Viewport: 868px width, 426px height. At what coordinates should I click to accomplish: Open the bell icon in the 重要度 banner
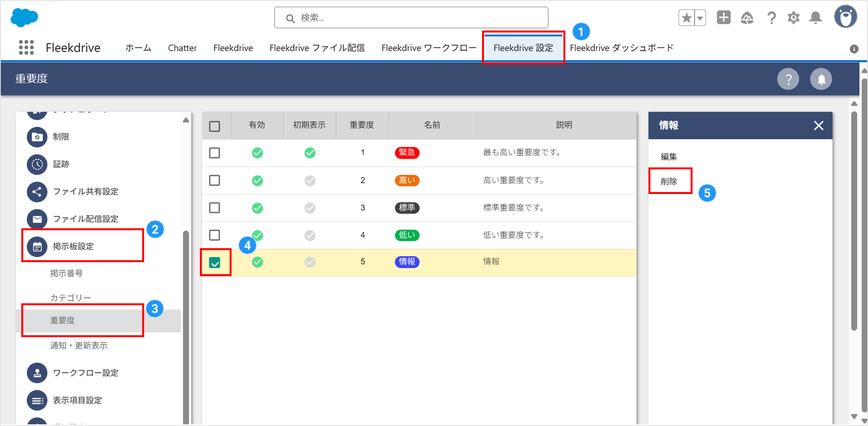coord(821,79)
